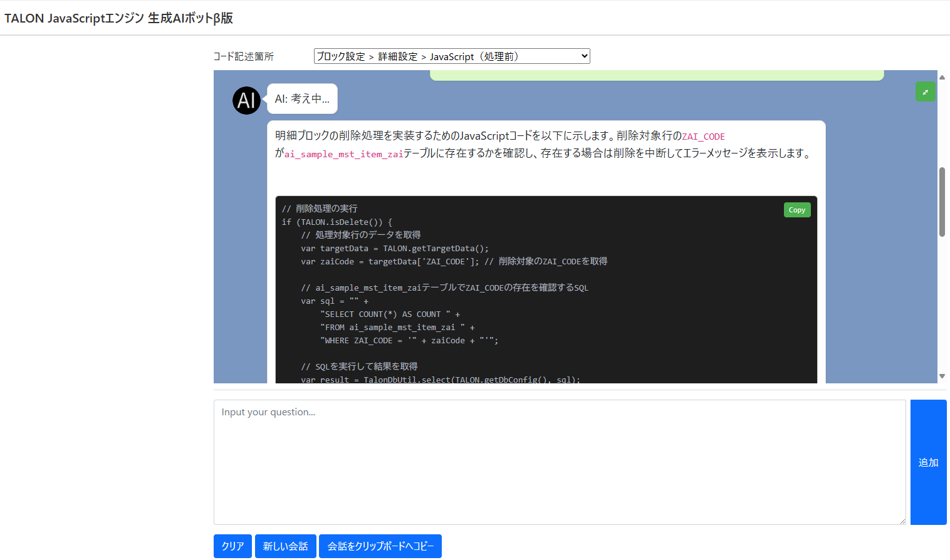
Task: Click the green expand chat icon
Action: point(925,91)
